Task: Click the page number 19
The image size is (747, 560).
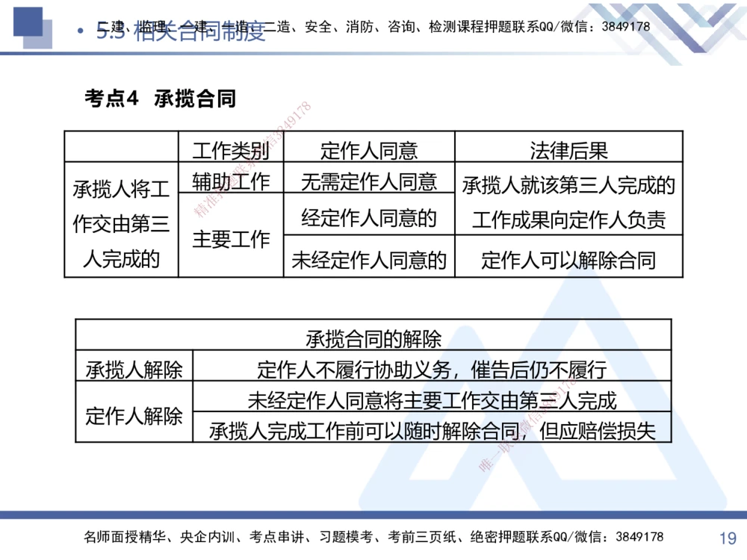Action: (x=722, y=537)
